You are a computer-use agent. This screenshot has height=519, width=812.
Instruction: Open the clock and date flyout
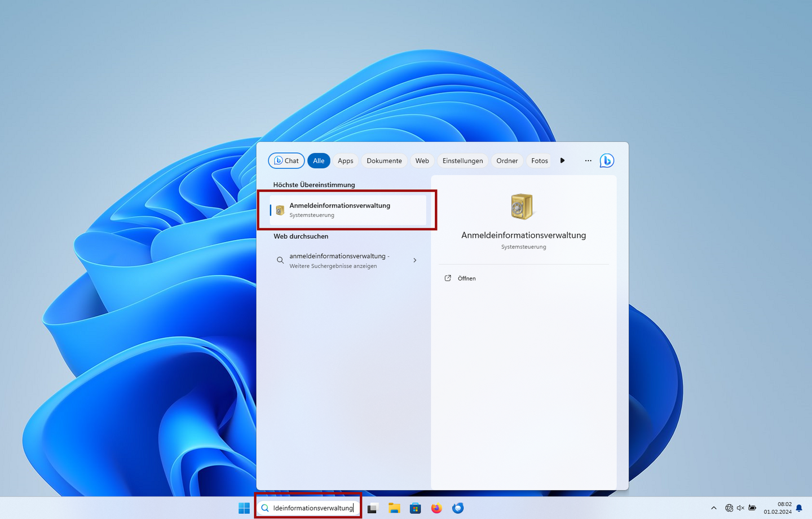(778, 508)
